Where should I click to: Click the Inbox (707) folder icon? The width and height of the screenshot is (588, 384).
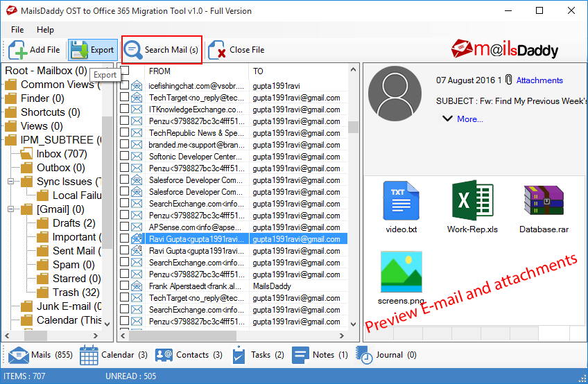click(x=26, y=154)
